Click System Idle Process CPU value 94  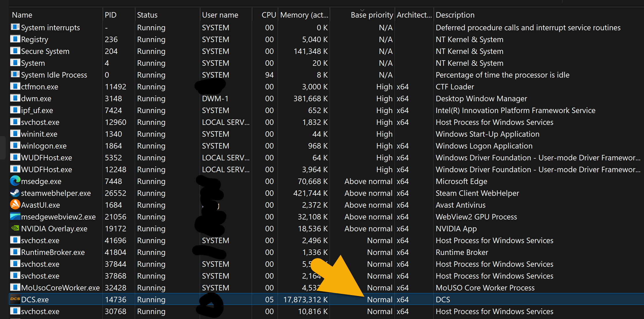click(269, 75)
